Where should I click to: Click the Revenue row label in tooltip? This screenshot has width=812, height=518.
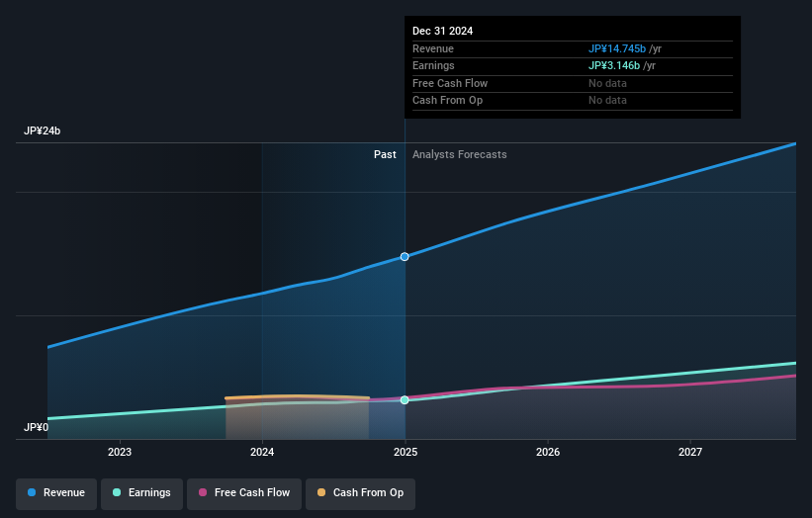tap(433, 48)
